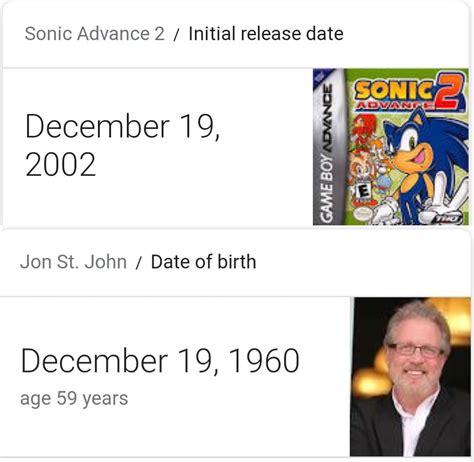
Task: Open the Jon St. John breadcrumb link
Action: tap(73, 262)
